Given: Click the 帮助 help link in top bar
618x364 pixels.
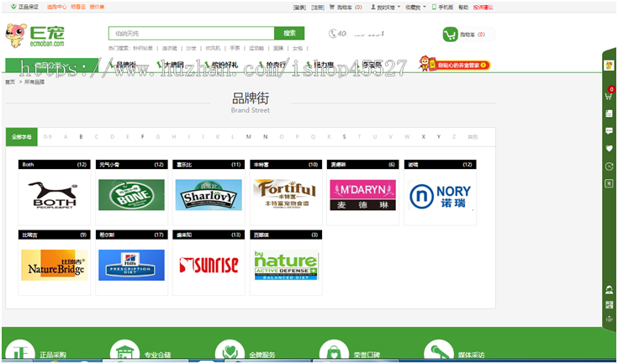Looking at the screenshot, I should point(463,7).
